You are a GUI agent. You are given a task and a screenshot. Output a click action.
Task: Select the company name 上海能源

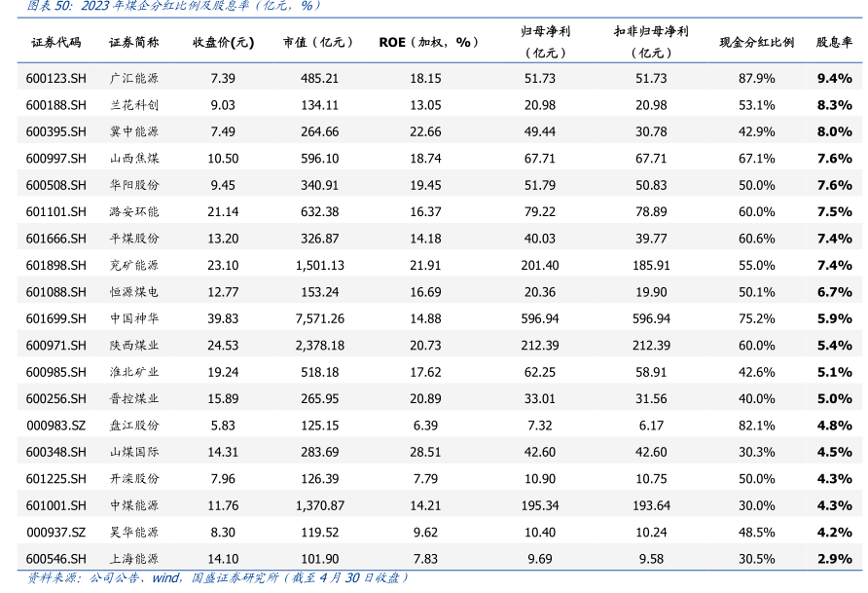134,559
